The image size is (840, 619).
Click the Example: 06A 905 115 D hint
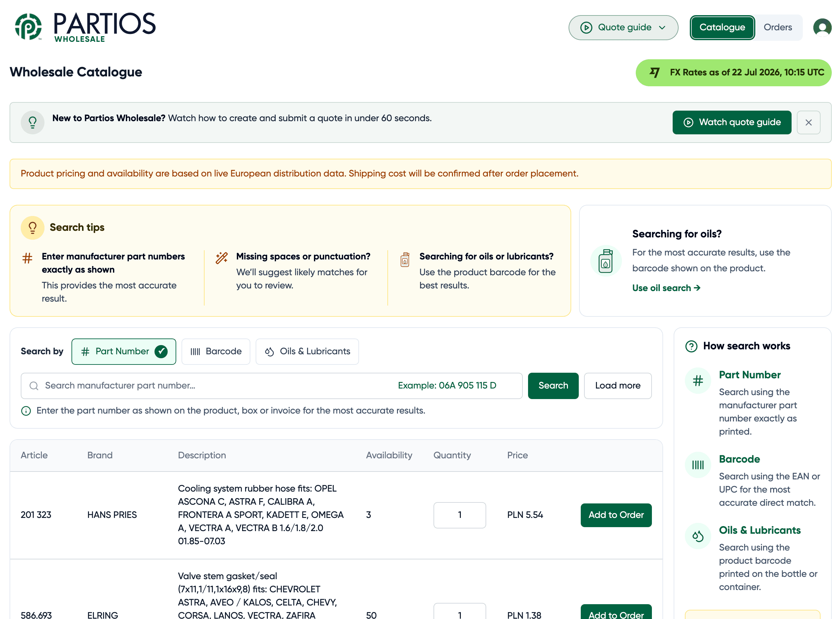tap(447, 385)
